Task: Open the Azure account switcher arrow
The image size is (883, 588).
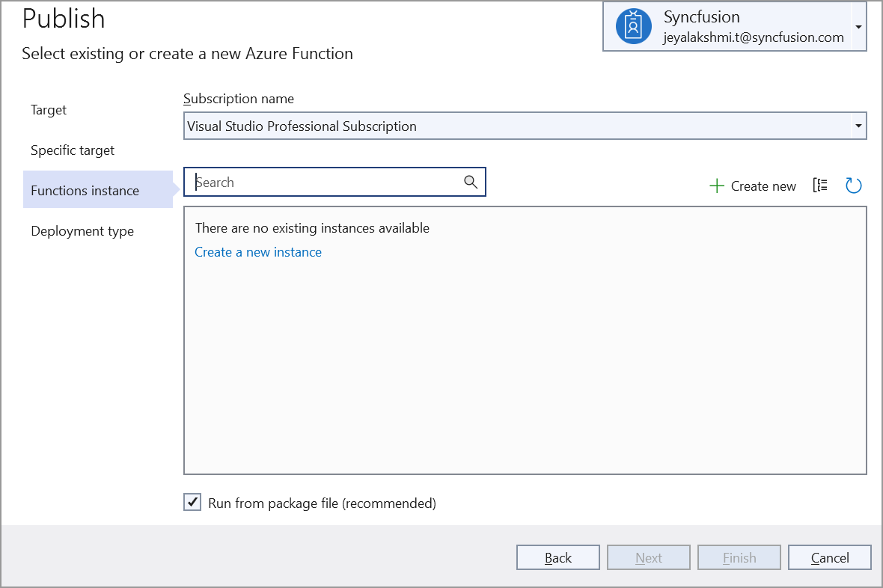Action: coord(858,26)
